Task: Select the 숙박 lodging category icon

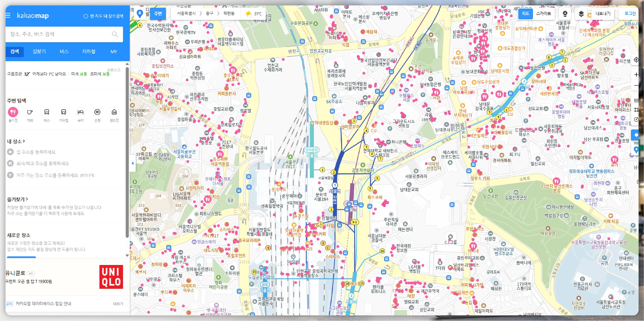Action: (x=81, y=112)
